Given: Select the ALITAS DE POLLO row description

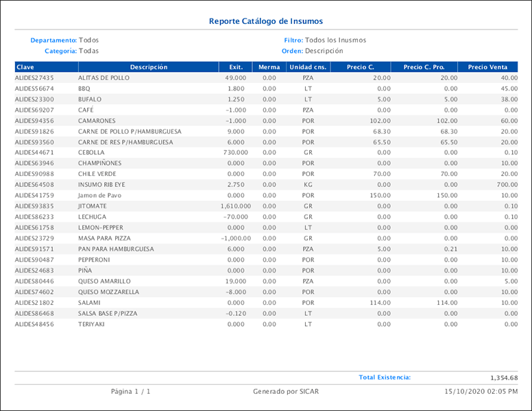Looking at the screenshot, I should (x=104, y=78).
